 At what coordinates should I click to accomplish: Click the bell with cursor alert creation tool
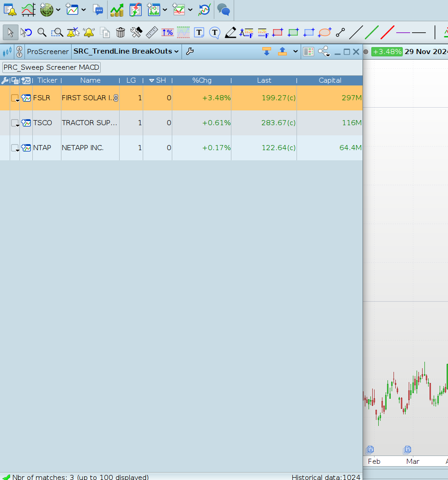pos(73,32)
